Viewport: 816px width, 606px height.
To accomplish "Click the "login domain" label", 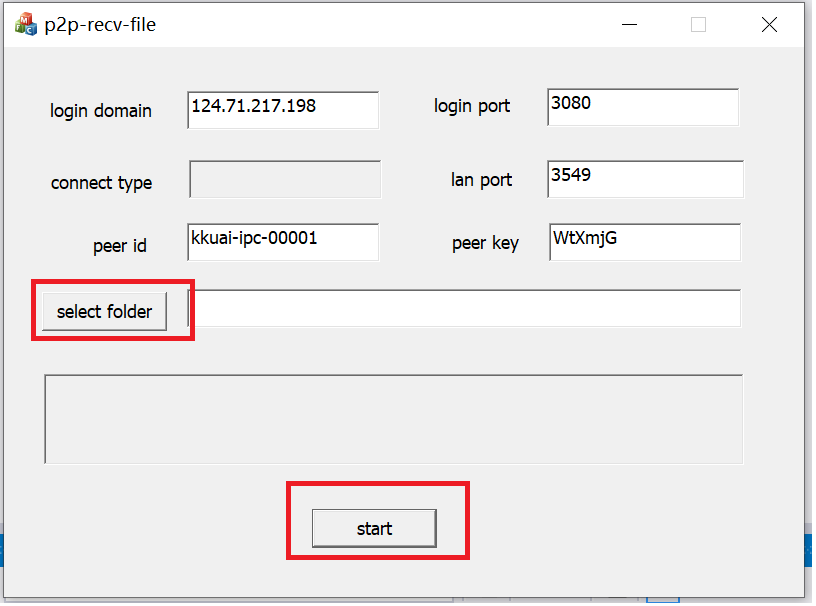I will click(x=101, y=111).
